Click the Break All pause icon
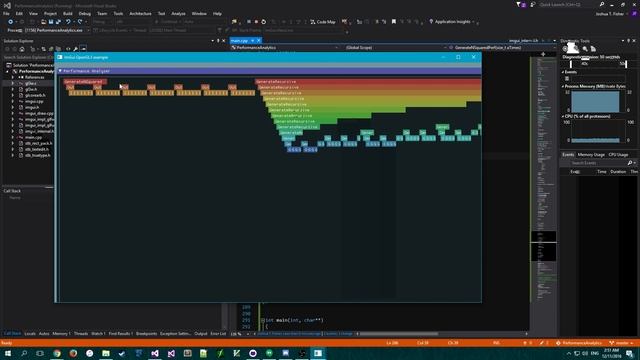This screenshot has width=640, height=360. pyautogui.click(x=249, y=22)
